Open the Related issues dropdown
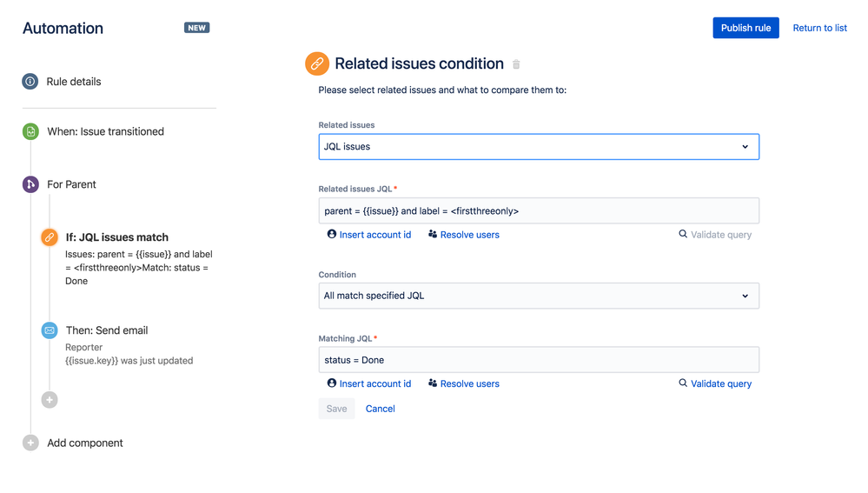 click(x=539, y=147)
